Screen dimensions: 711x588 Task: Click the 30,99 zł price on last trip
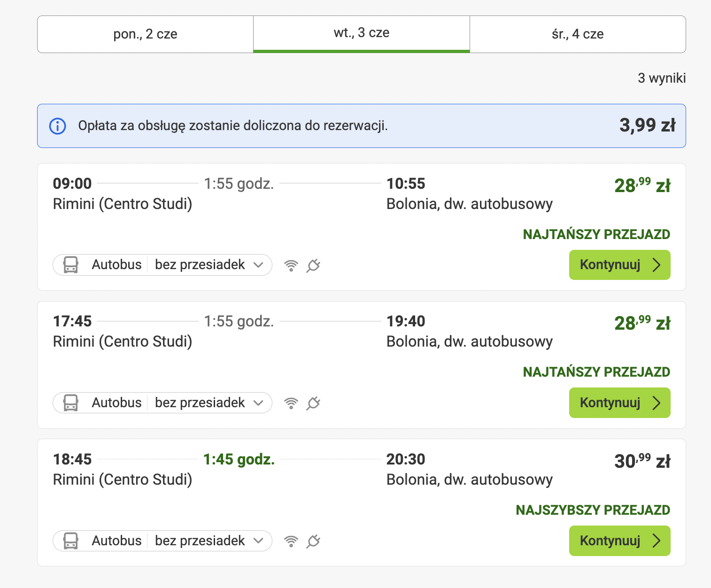642,461
